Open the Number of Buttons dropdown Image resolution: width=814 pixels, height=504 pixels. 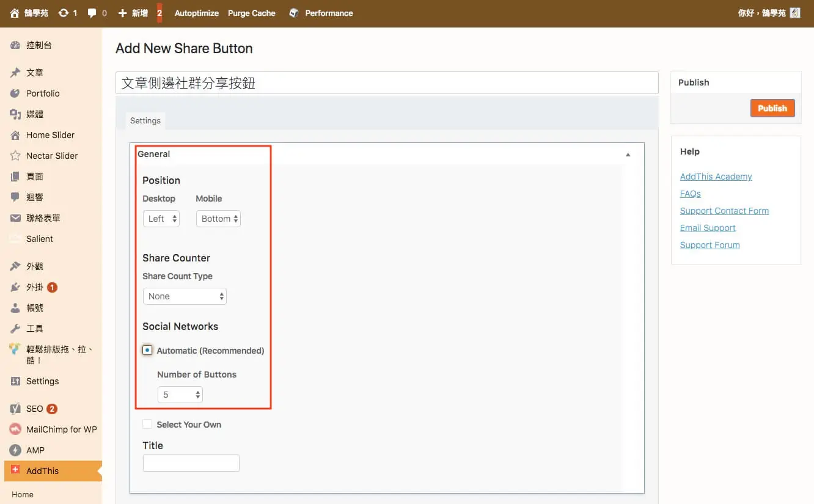pos(180,395)
